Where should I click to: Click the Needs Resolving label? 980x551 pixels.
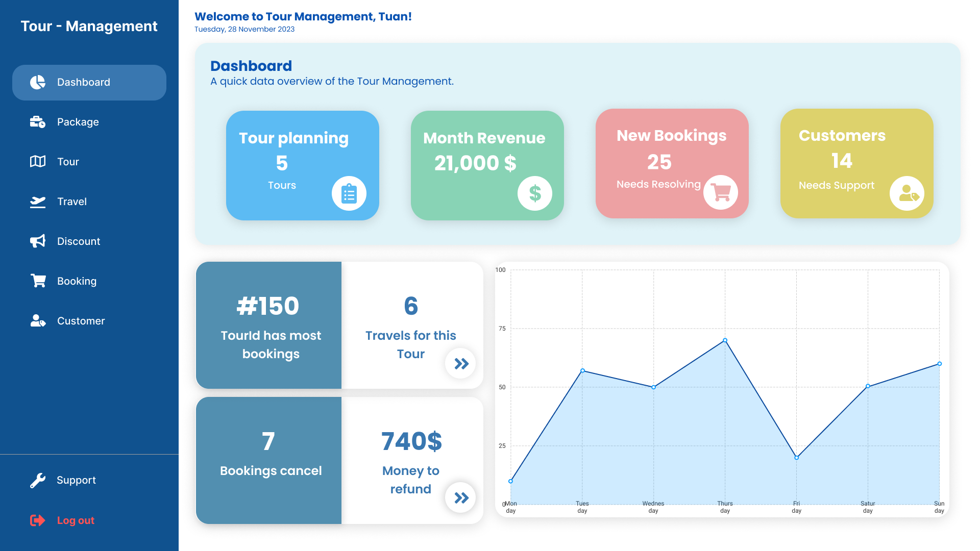658,184
